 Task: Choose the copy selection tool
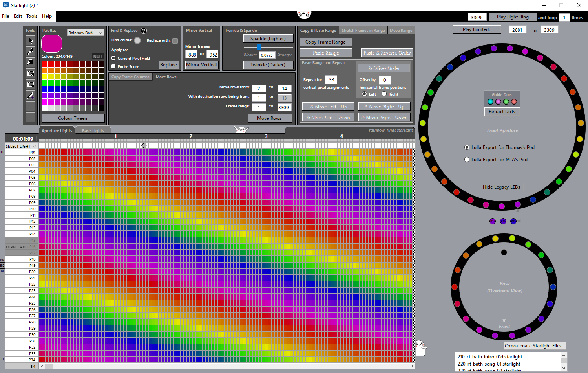pyautogui.click(x=30, y=73)
